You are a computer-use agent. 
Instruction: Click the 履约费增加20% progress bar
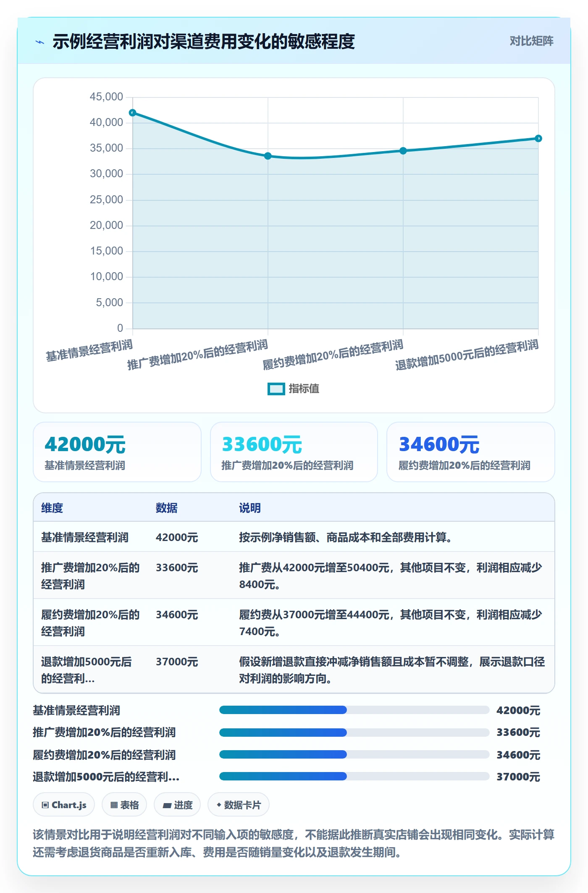click(x=354, y=754)
